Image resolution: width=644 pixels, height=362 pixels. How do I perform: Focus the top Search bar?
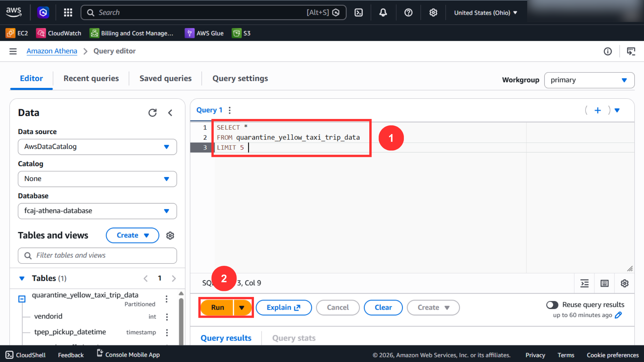213,12
